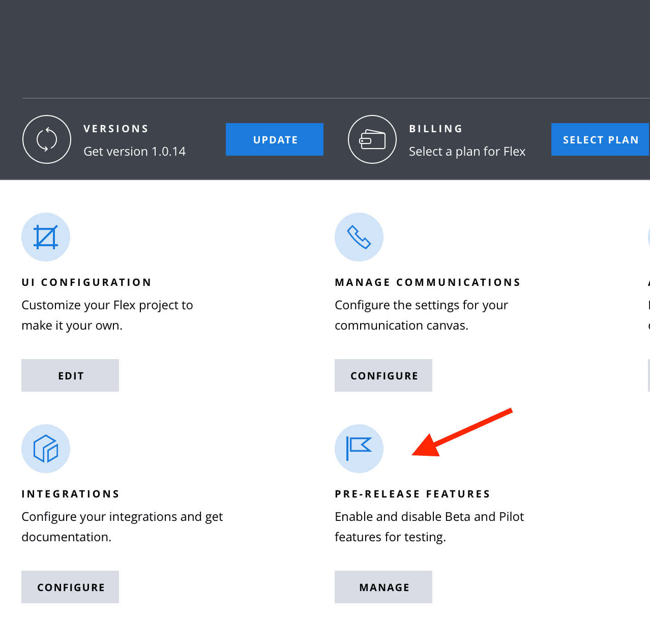Open UI Configuration with the Edit button

[70, 375]
